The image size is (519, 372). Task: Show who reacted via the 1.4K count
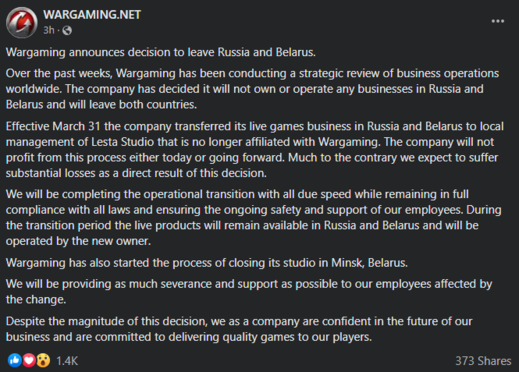(67, 361)
